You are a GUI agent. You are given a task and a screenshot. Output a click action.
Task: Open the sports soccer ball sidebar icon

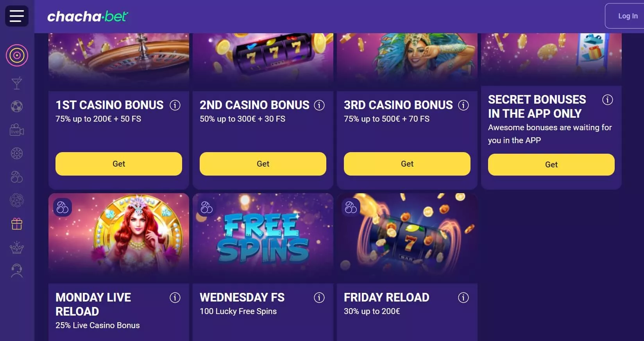[x=17, y=106]
